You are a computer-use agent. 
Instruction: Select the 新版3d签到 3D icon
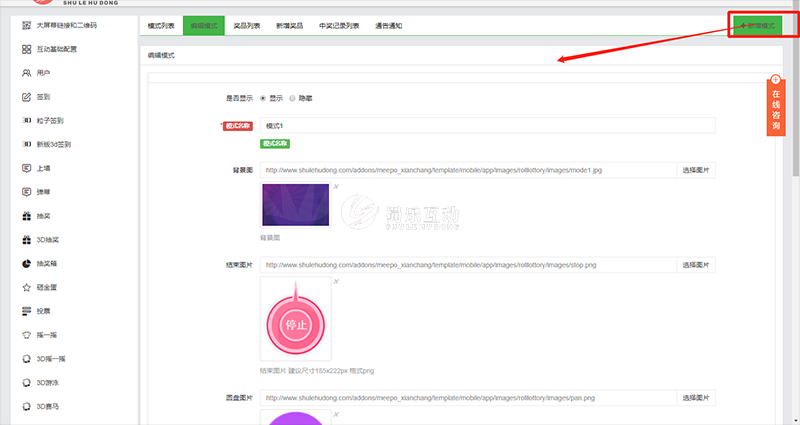click(x=27, y=144)
